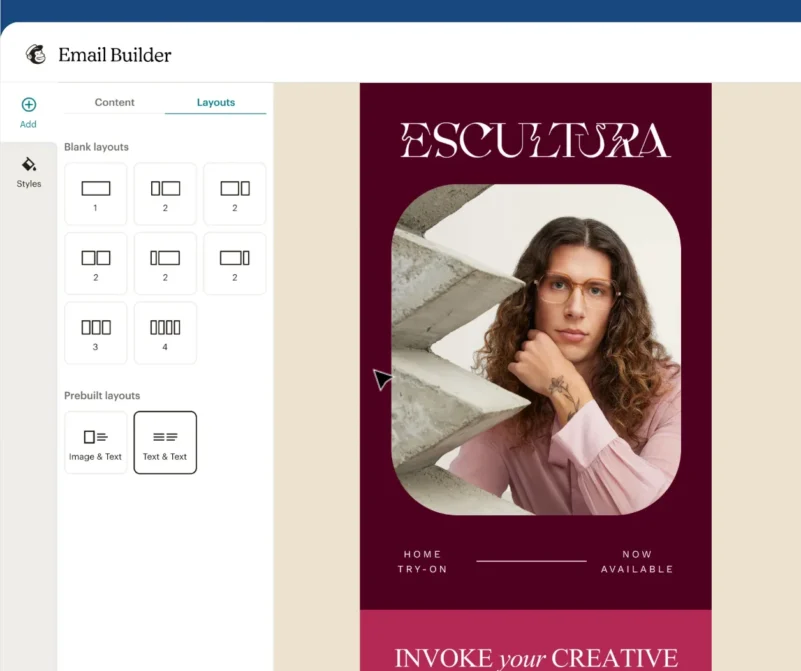Choose the Image & Text prebuilt layout
801x671 pixels.
coord(96,441)
